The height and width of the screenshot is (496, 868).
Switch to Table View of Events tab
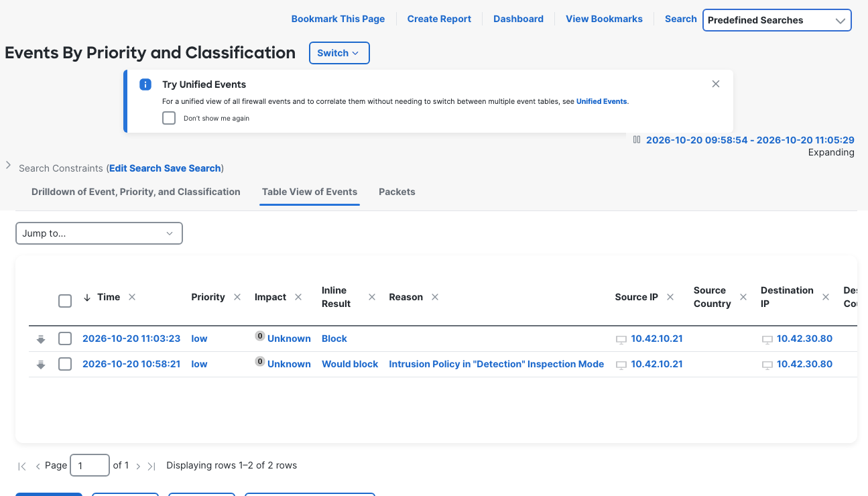click(x=310, y=192)
